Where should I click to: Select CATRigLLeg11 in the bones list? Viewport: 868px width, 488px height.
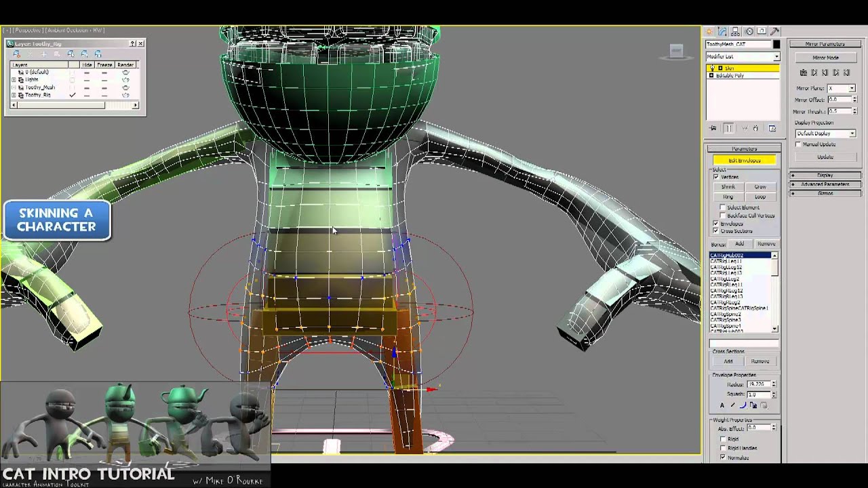[726, 261]
